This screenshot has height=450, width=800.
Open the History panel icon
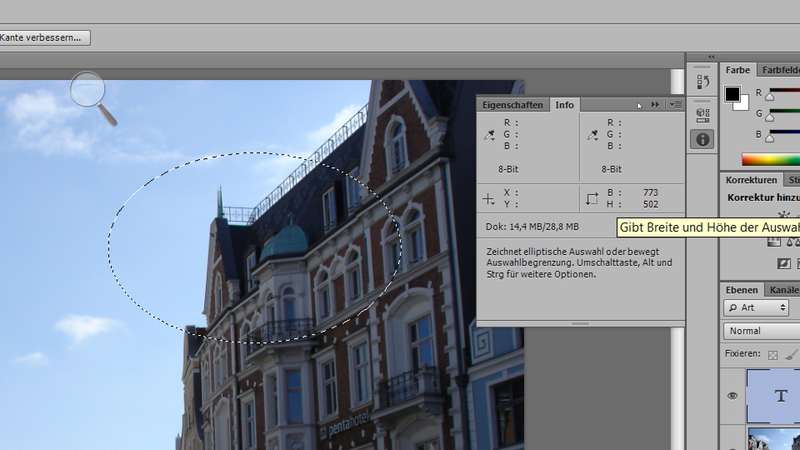tap(703, 82)
